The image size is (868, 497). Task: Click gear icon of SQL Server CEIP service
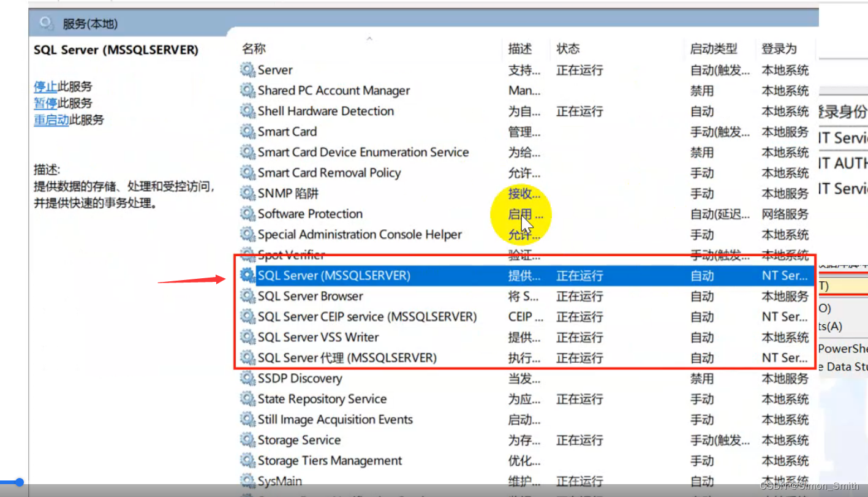point(247,317)
